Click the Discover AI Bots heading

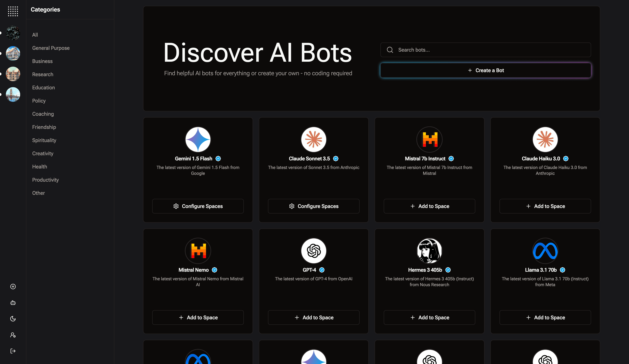click(x=258, y=53)
